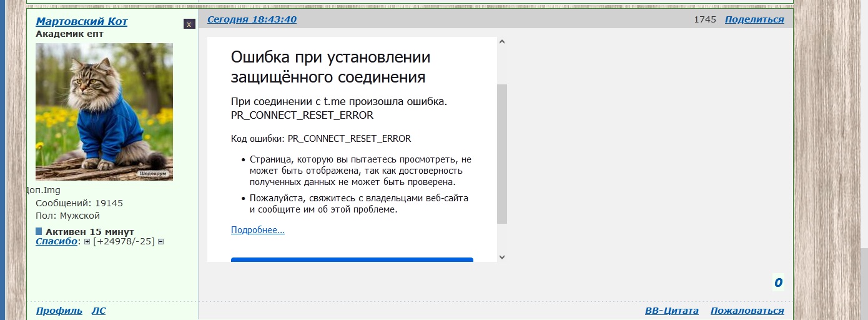Image resolution: width=868 pixels, height=320 pixels.
Task: Open the post timestamp Сегодня 18:43:40
Action: point(252,19)
